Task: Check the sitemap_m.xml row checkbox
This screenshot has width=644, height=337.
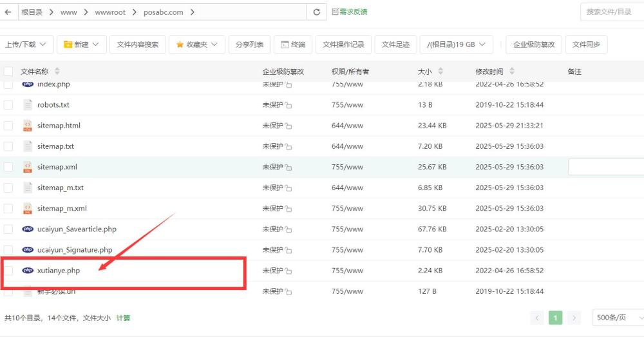Action: click(x=8, y=208)
